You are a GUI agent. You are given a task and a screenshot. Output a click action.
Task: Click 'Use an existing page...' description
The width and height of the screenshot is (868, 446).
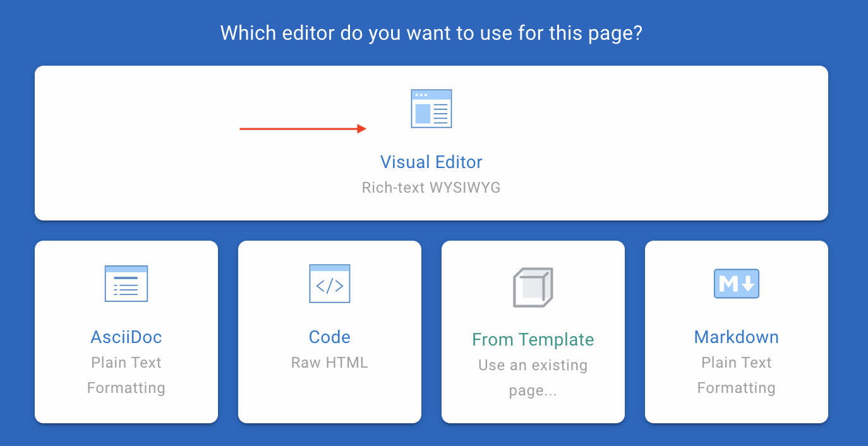click(x=533, y=378)
